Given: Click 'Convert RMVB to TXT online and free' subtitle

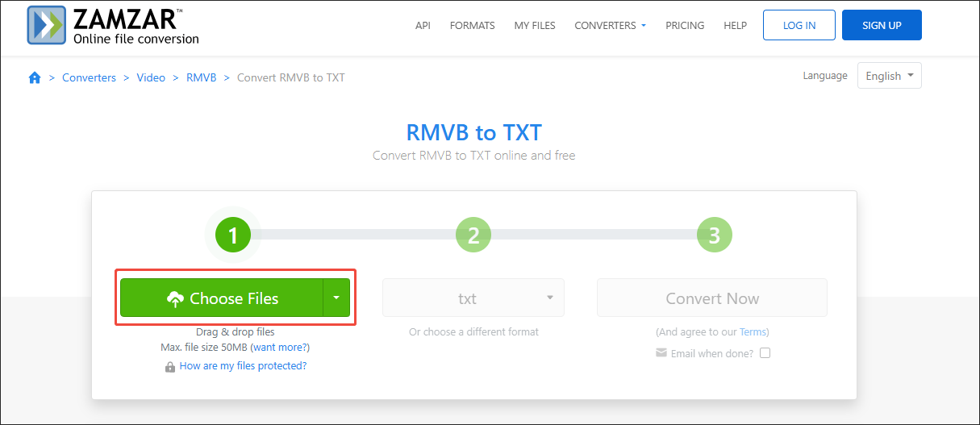Looking at the screenshot, I should pos(474,155).
